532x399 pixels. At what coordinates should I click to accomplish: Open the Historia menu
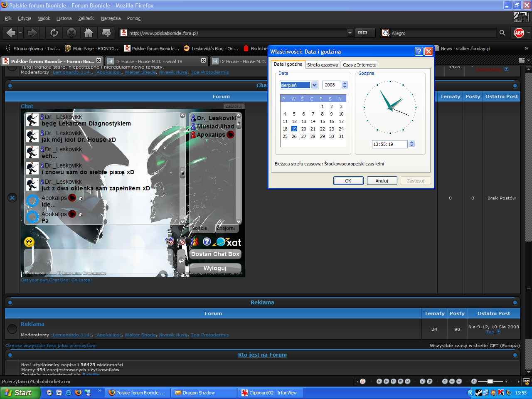click(64, 18)
